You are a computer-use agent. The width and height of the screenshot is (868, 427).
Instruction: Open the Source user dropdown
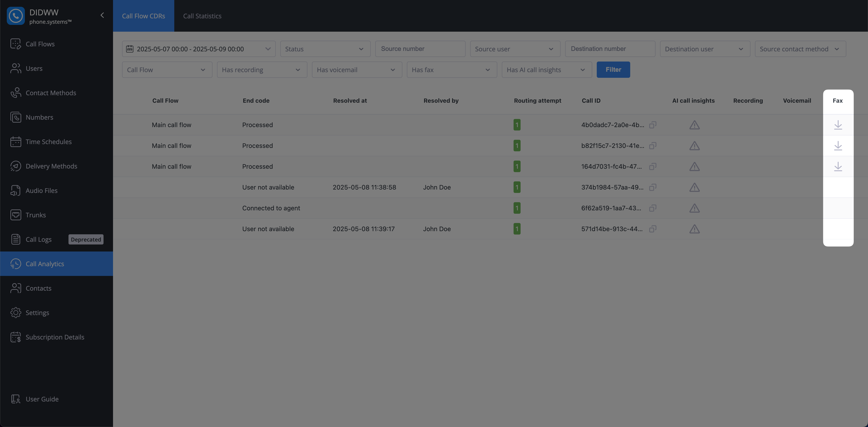click(515, 49)
